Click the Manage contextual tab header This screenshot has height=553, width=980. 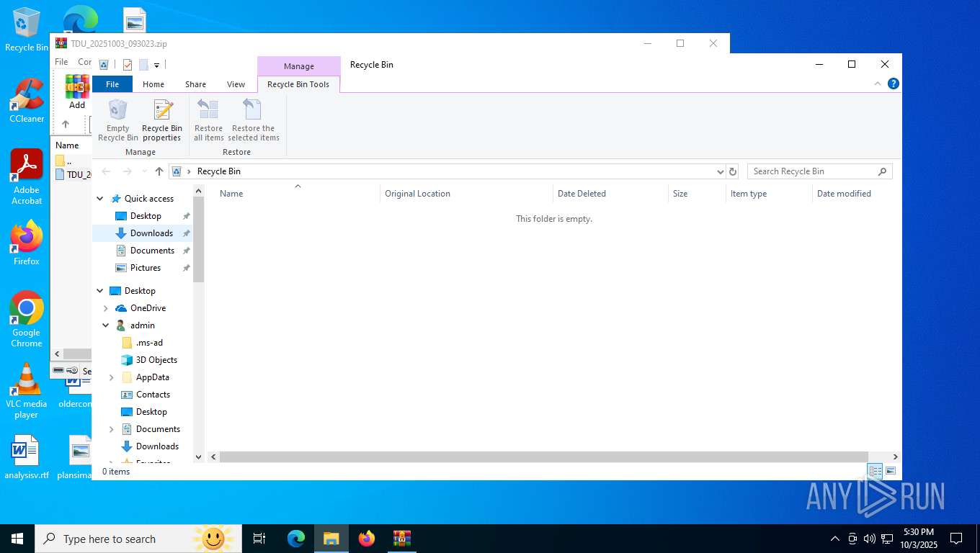(298, 66)
